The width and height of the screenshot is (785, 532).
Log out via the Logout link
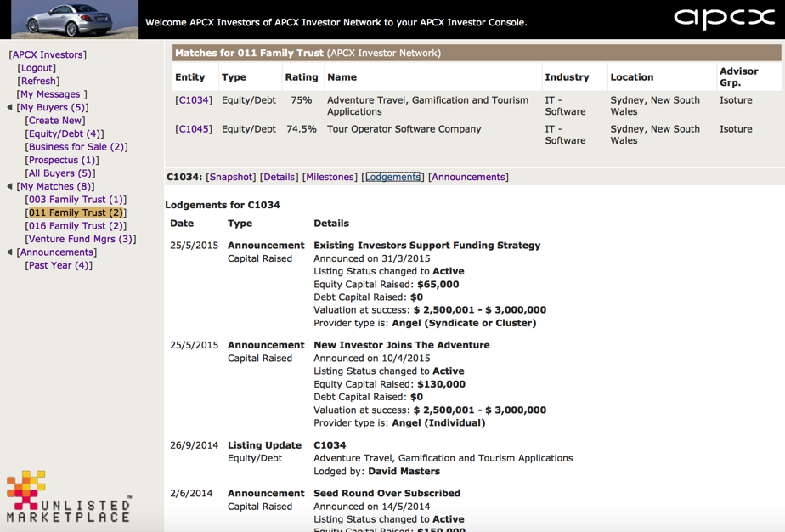(x=37, y=68)
